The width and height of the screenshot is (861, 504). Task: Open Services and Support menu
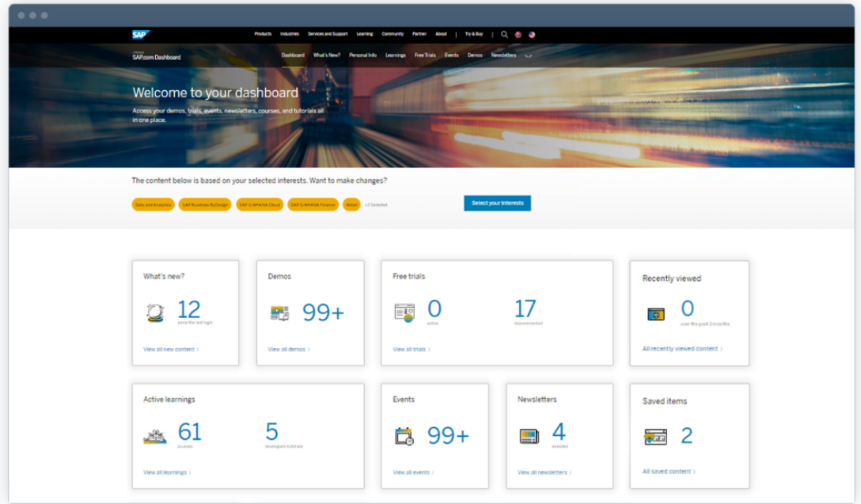click(328, 34)
